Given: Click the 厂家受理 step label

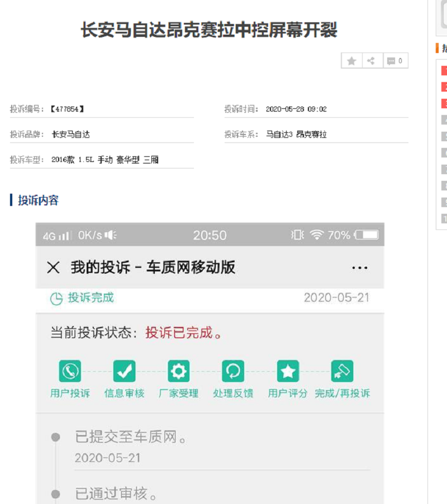Looking at the screenshot, I should click(x=179, y=393).
